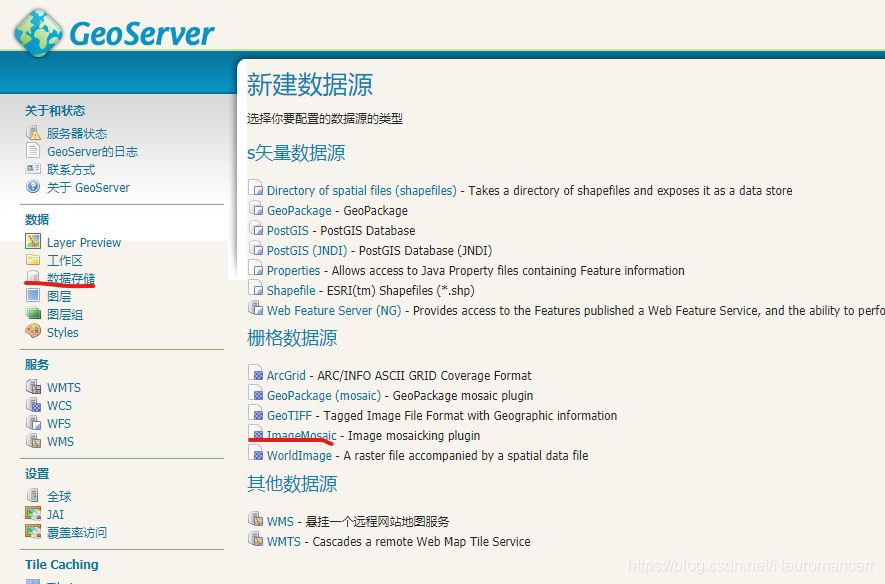Click the WMTS service icon in sidebar
885x584 pixels.
point(33,387)
